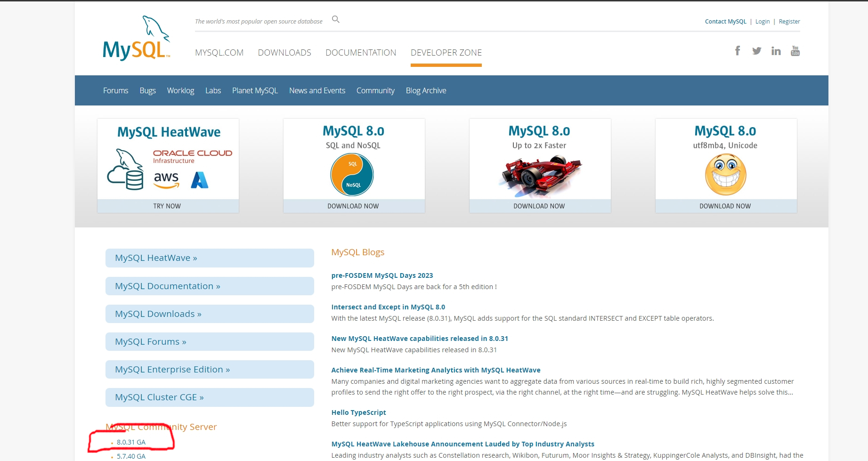Go to MYSQL.COM menu item

click(x=219, y=53)
